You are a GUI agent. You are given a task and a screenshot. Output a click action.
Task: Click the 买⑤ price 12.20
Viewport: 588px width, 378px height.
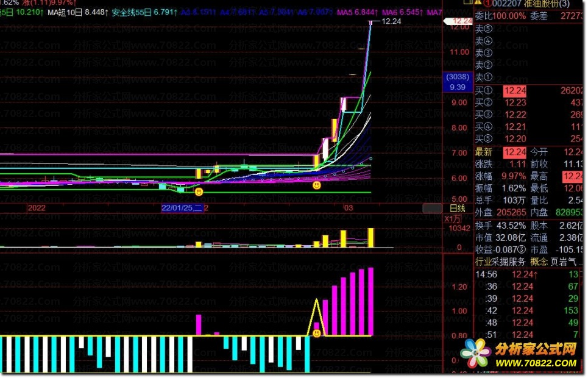pos(515,139)
